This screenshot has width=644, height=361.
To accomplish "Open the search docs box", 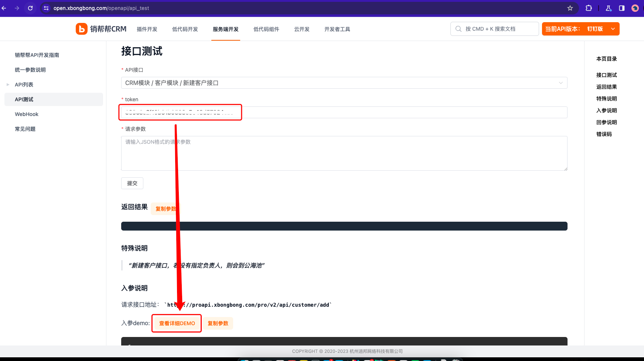I will tap(494, 29).
